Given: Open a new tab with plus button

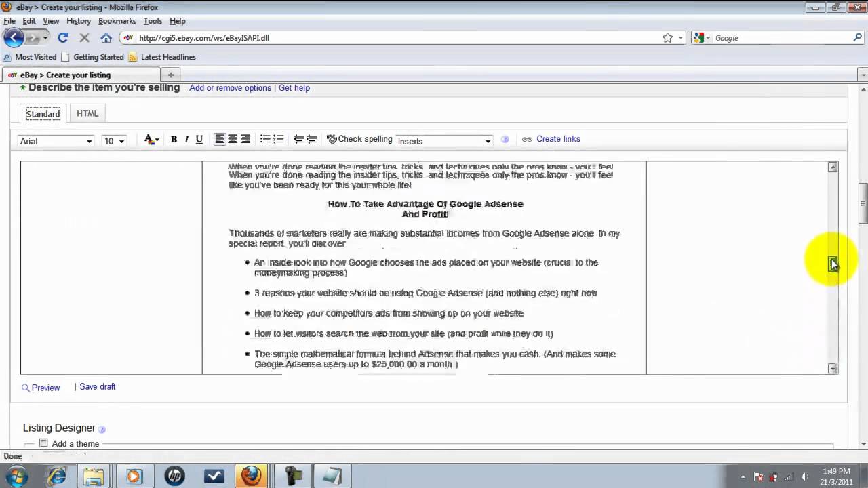Looking at the screenshot, I should coord(171,75).
